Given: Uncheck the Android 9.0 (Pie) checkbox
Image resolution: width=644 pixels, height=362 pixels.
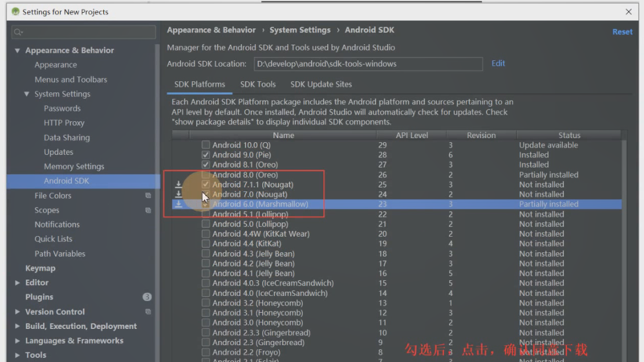Looking at the screenshot, I should pyautogui.click(x=206, y=154).
